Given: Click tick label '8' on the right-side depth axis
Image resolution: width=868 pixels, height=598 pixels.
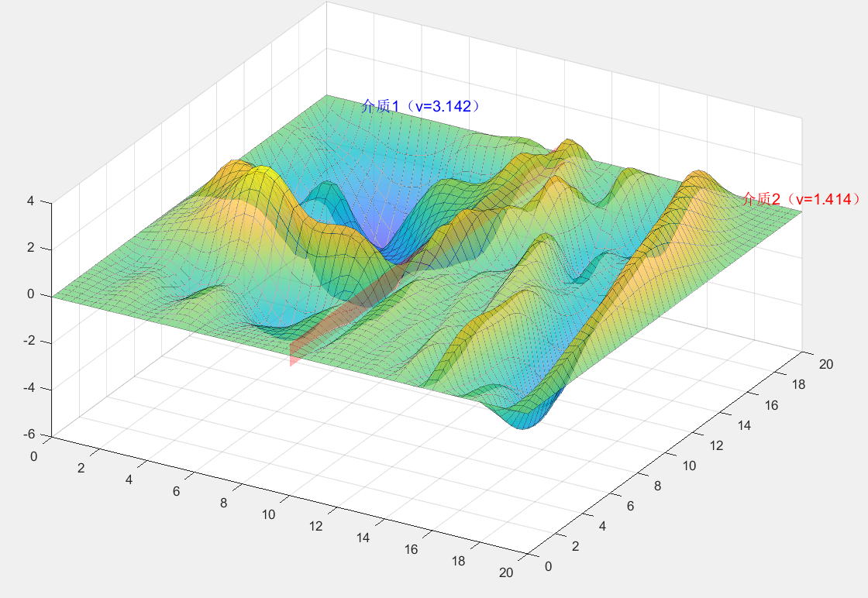Looking at the screenshot, I should (658, 486).
